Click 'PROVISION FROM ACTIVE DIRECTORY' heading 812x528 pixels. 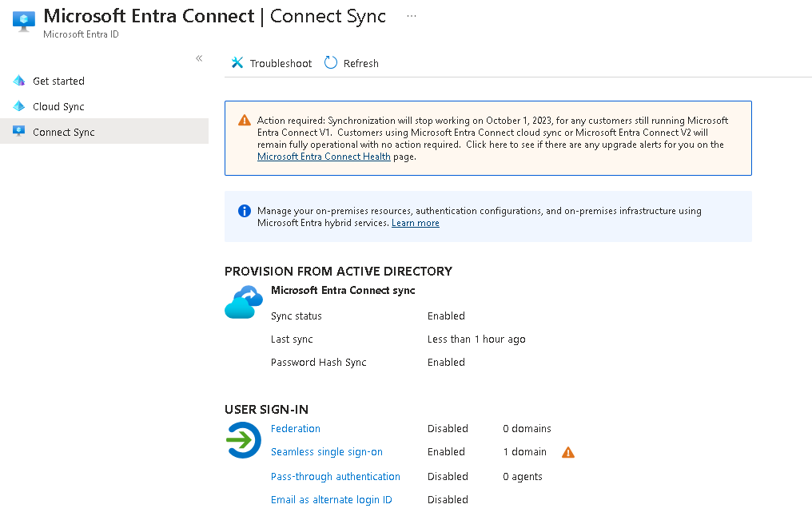(x=338, y=272)
